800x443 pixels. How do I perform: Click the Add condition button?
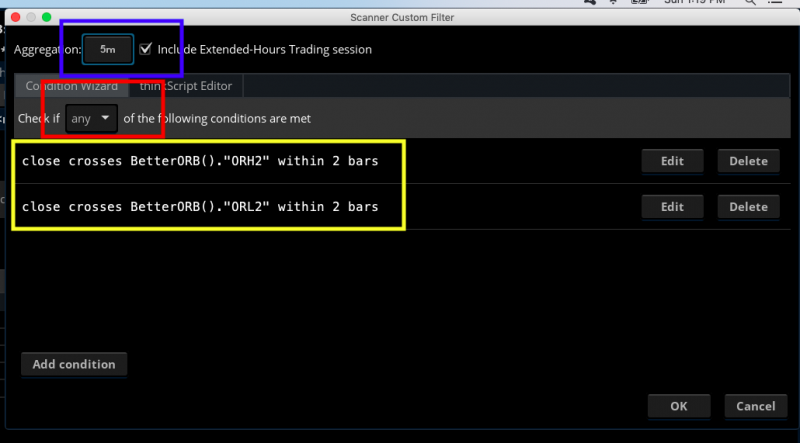[74, 364]
